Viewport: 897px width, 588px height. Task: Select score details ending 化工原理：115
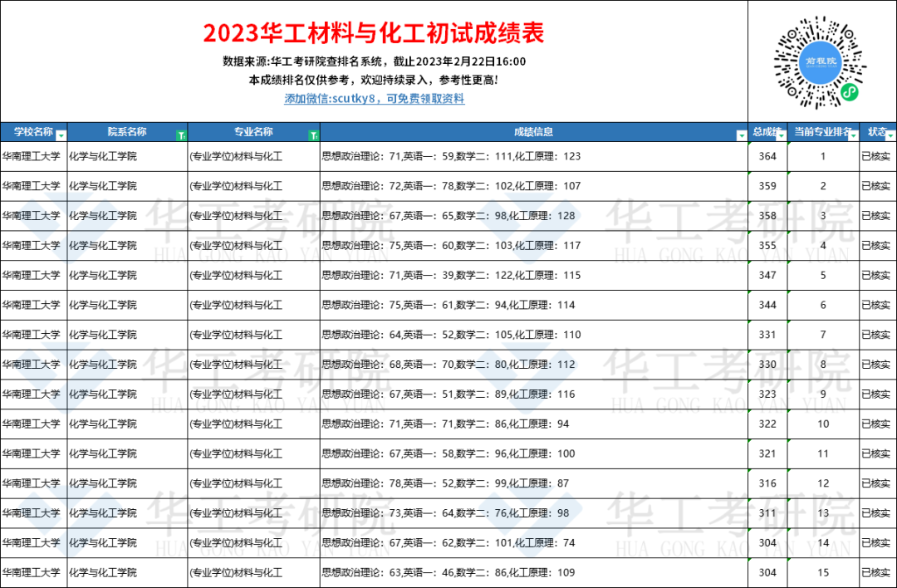(x=534, y=275)
